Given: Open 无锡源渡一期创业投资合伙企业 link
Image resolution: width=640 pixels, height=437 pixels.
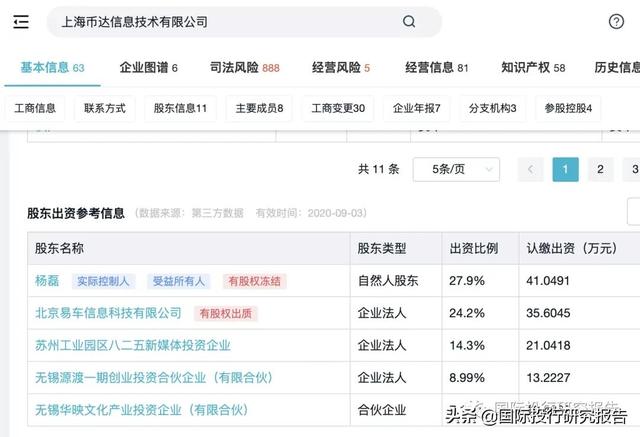Looking at the screenshot, I should click(153, 378).
